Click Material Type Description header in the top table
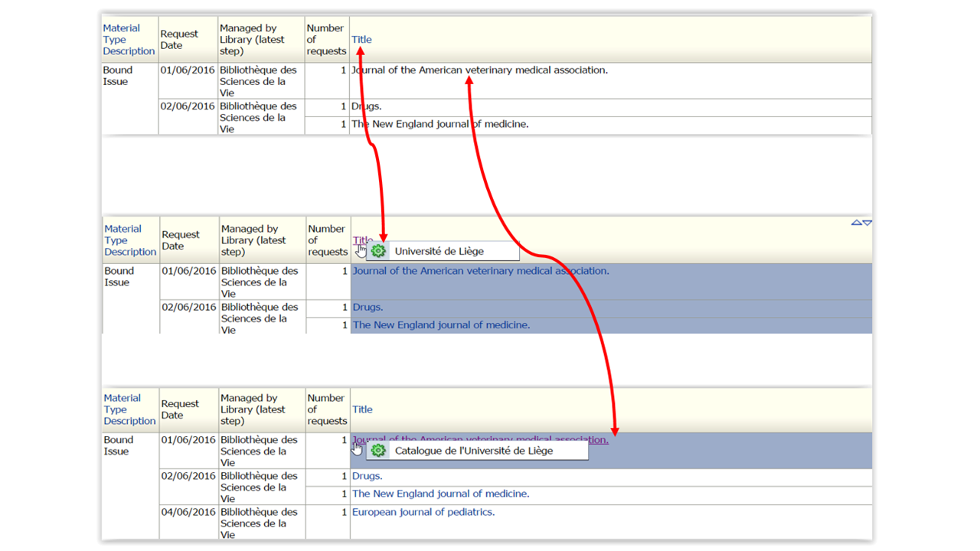 click(x=129, y=40)
